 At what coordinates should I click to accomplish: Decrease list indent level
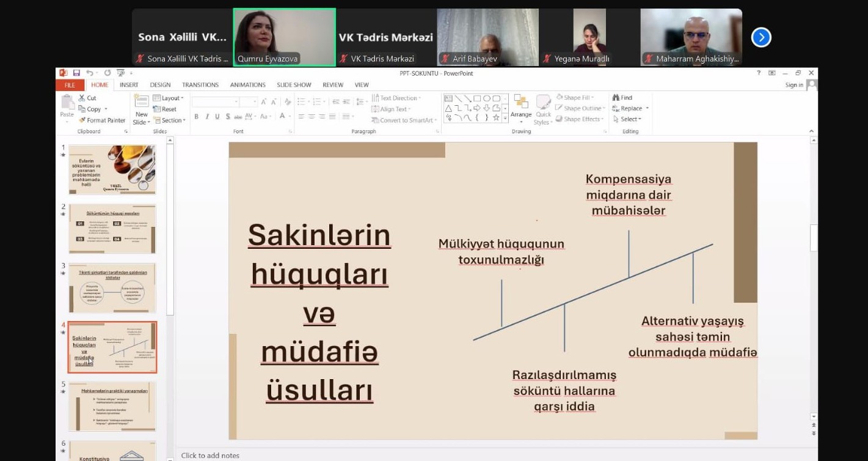tap(336, 101)
